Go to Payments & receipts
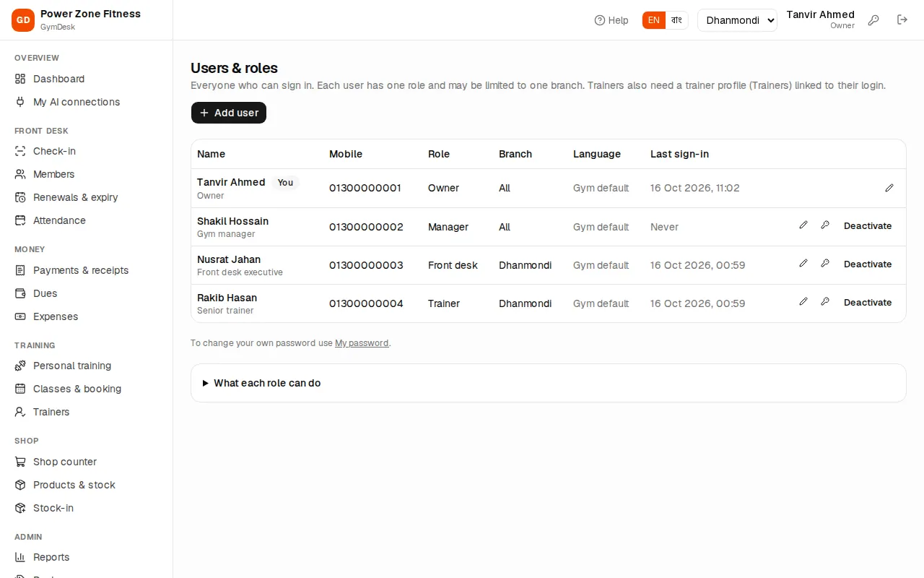 (x=87, y=270)
